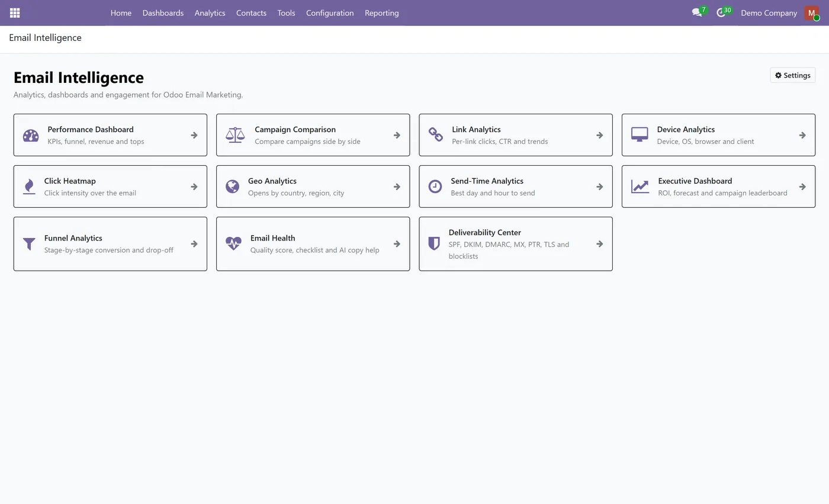Click the monitor icon on Device Analytics card

[x=640, y=135]
